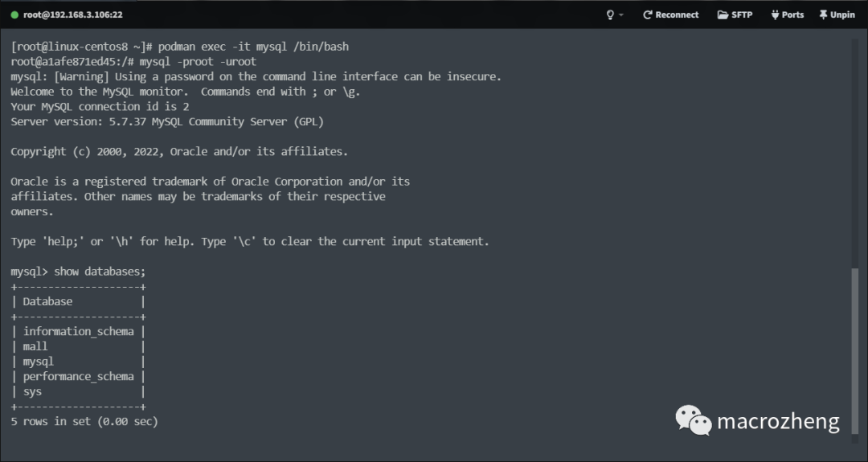Click the macrozheng watermark text
The width and height of the screenshot is (868, 462).
coord(777,421)
